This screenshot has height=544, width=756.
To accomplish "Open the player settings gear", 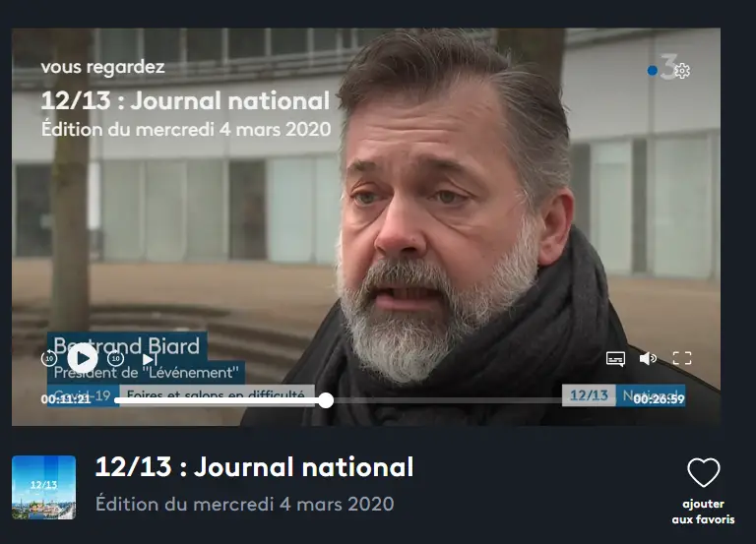I will point(682,71).
